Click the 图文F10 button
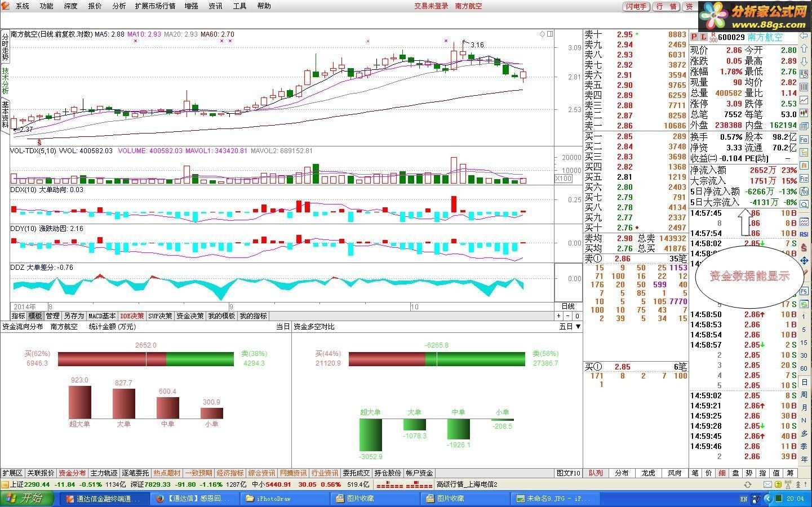812x507 pixels. (x=569, y=473)
